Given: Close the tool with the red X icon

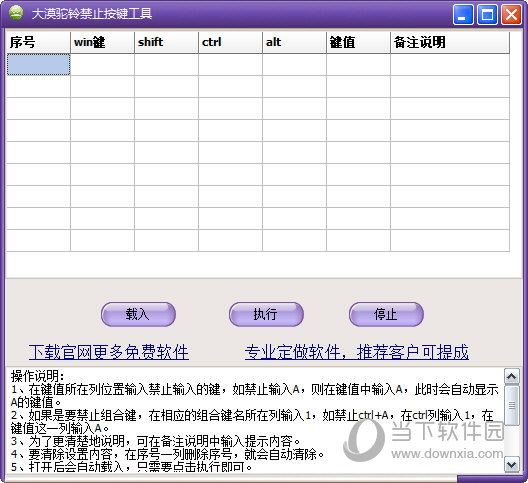Looking at the screenshot, I should 511,14.
